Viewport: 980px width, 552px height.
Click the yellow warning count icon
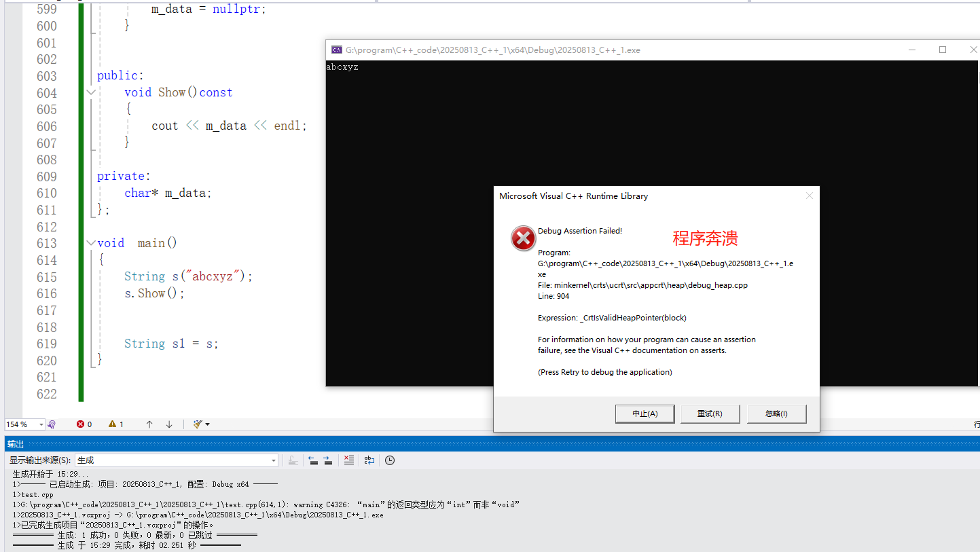click(112, 424)
